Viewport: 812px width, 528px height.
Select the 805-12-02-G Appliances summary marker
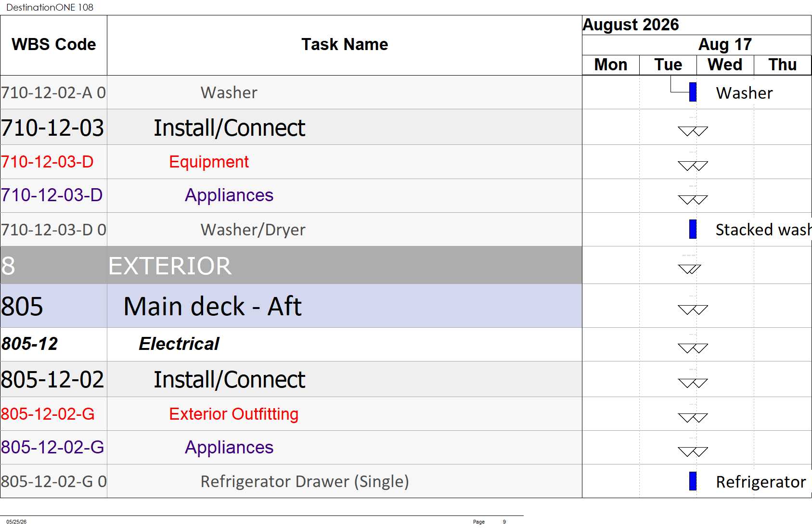pyautogui.click(x=693, y=451)
